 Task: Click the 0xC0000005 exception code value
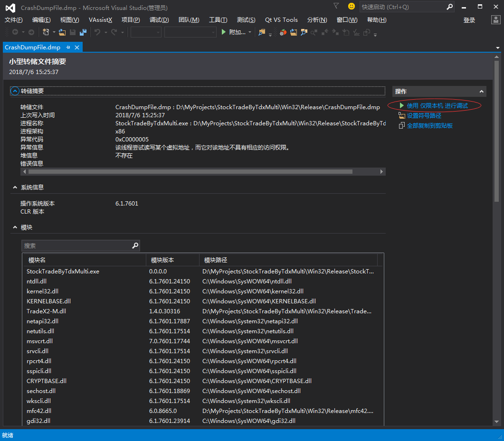coord(132,140)
